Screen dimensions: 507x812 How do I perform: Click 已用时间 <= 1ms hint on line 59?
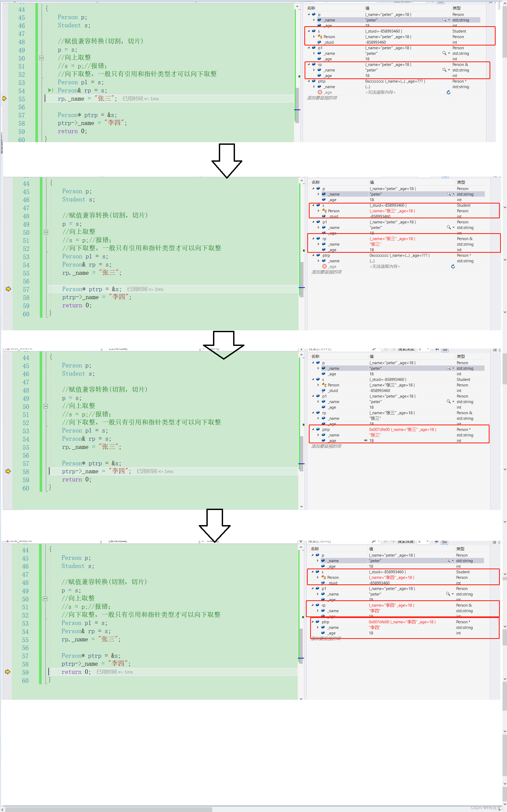pyautogui.click(x=115, y=672)
